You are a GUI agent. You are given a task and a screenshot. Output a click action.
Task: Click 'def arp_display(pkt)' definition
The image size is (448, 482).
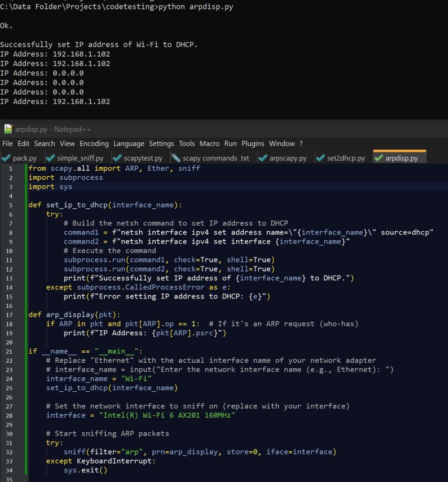tap(74, 315)
